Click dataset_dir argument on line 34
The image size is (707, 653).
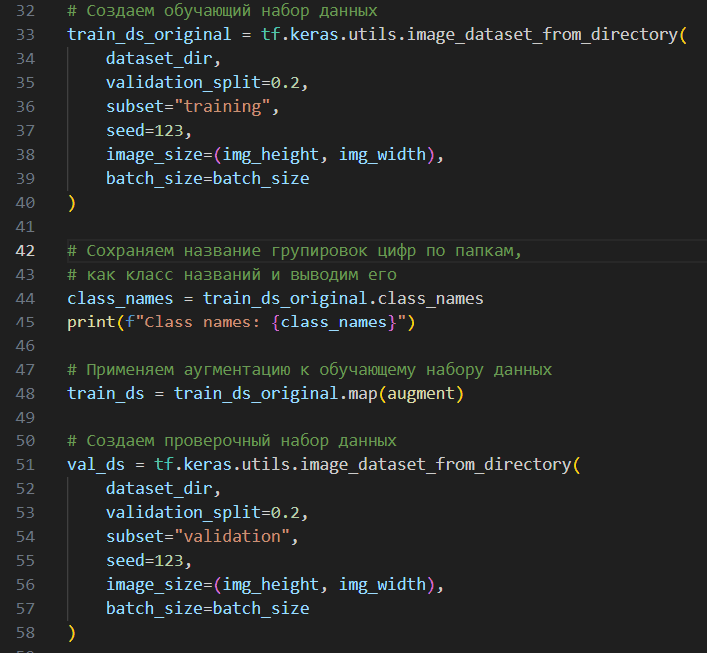click(159, 59)
